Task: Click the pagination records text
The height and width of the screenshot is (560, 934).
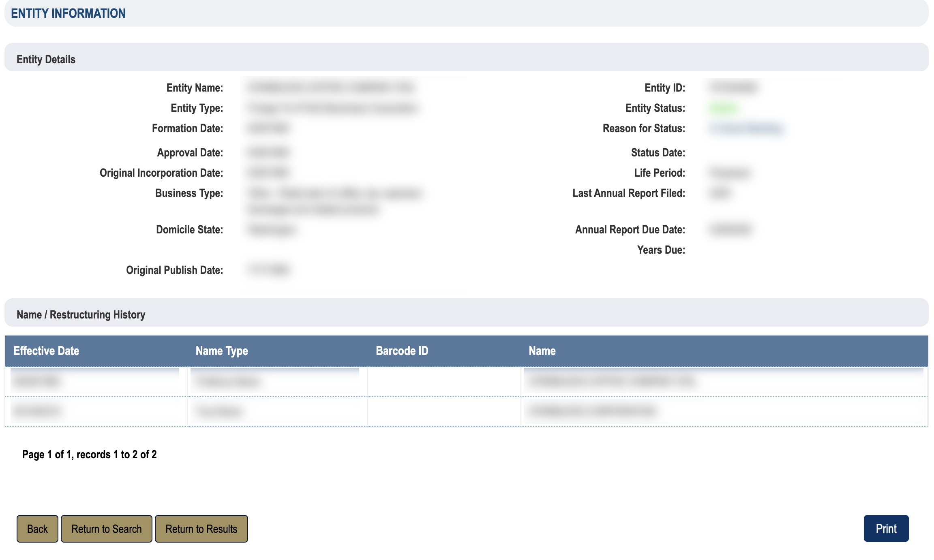Action: tap(89, 455)
